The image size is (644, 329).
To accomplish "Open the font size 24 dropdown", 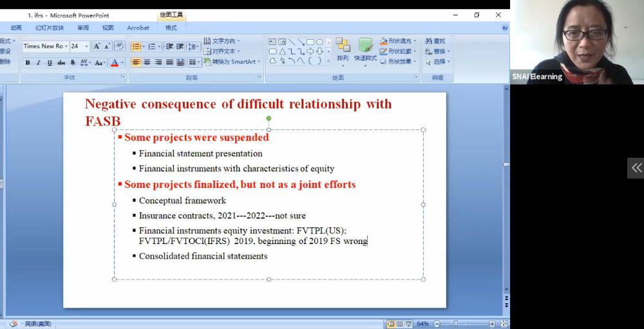I will [87, 46].
